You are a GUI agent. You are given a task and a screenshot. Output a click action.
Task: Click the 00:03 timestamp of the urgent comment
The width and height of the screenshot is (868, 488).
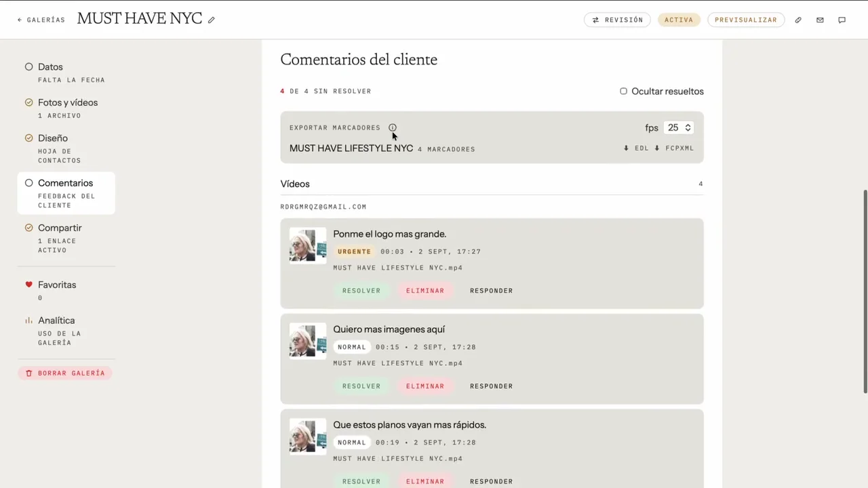point(392,251)
